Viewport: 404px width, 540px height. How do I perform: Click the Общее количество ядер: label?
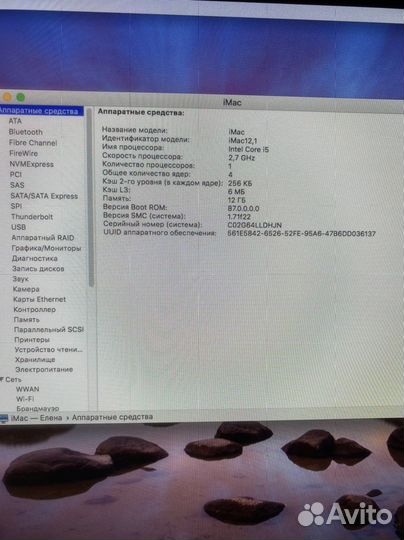coord(146,173)
